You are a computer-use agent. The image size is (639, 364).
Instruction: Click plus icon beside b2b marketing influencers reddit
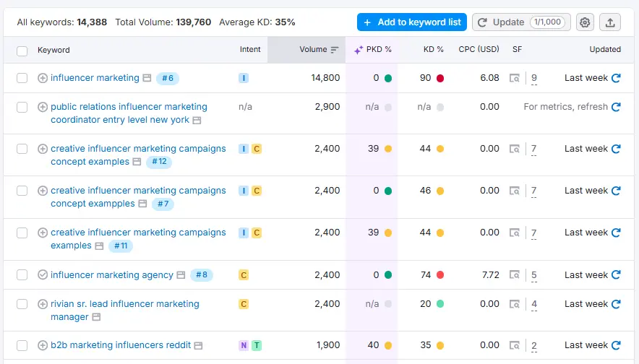coord(43,345)
